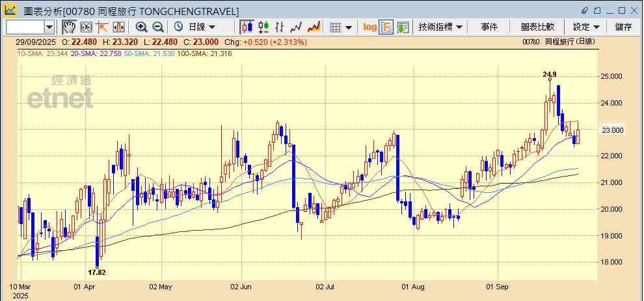Screen dimensions: 644x301
Task: Switch to orange area chart type
Action: 314,27
